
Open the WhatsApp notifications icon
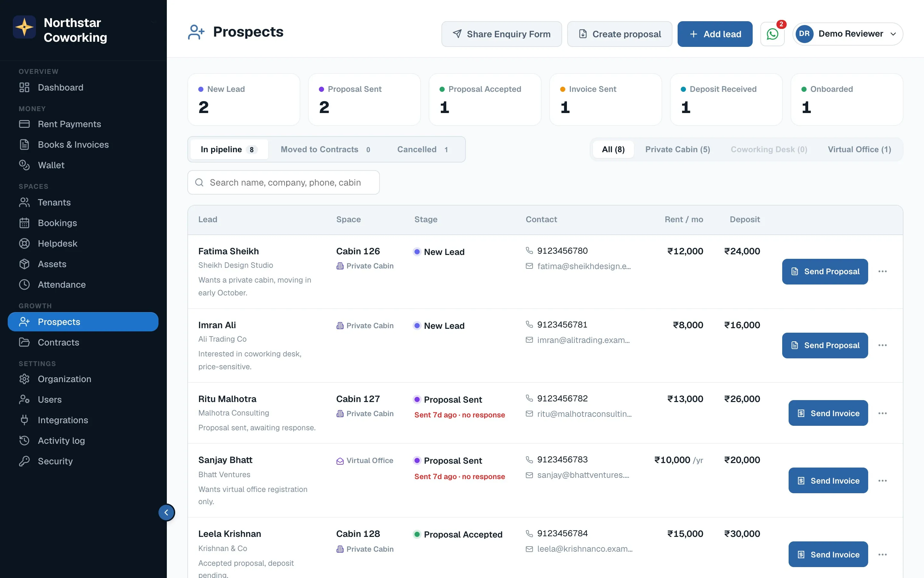click(772, 34)
